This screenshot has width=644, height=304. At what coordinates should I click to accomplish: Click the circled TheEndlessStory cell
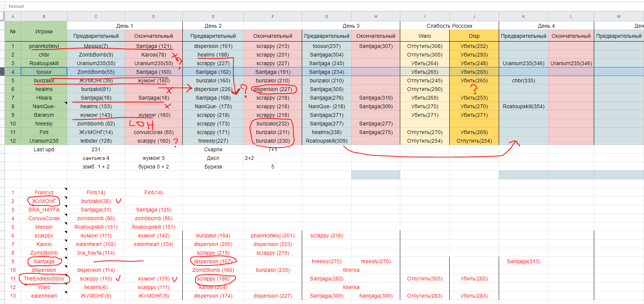44,279
